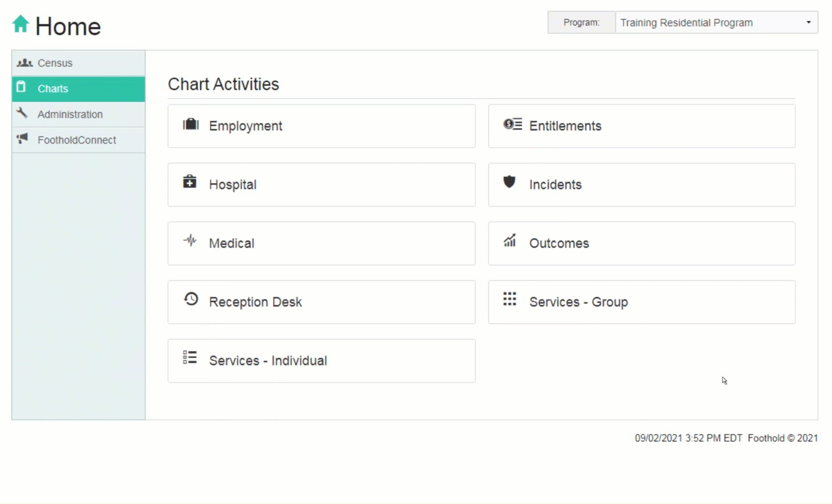The image size is (832, 504).
Task: Open the Employment chart activity
Action: coord(321,126)
